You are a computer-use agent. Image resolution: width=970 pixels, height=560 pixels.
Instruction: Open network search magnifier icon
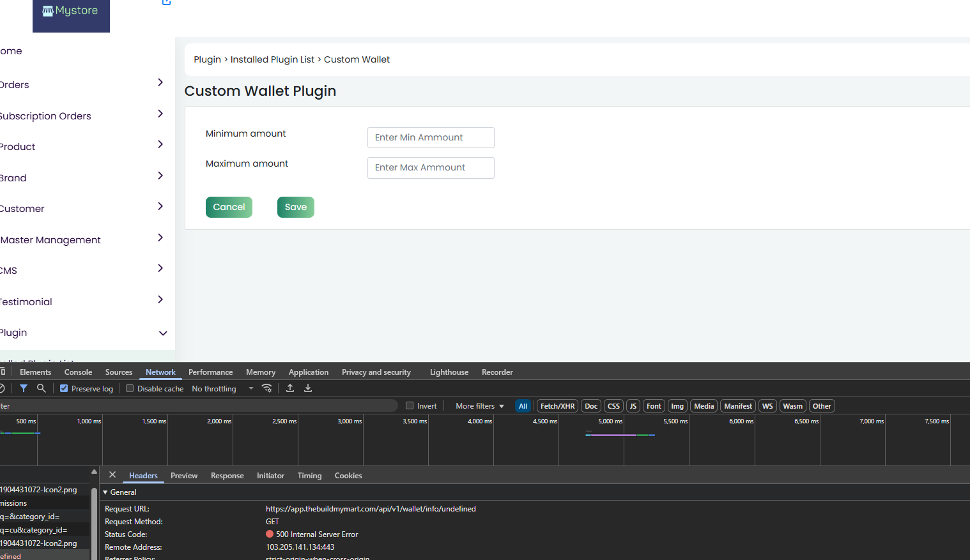pos(42,388)
